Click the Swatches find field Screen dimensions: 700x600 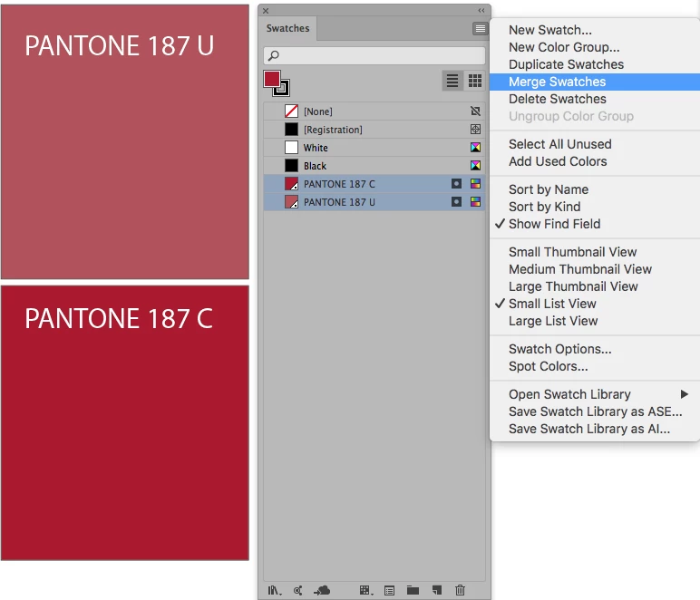[x=374, y=56]
